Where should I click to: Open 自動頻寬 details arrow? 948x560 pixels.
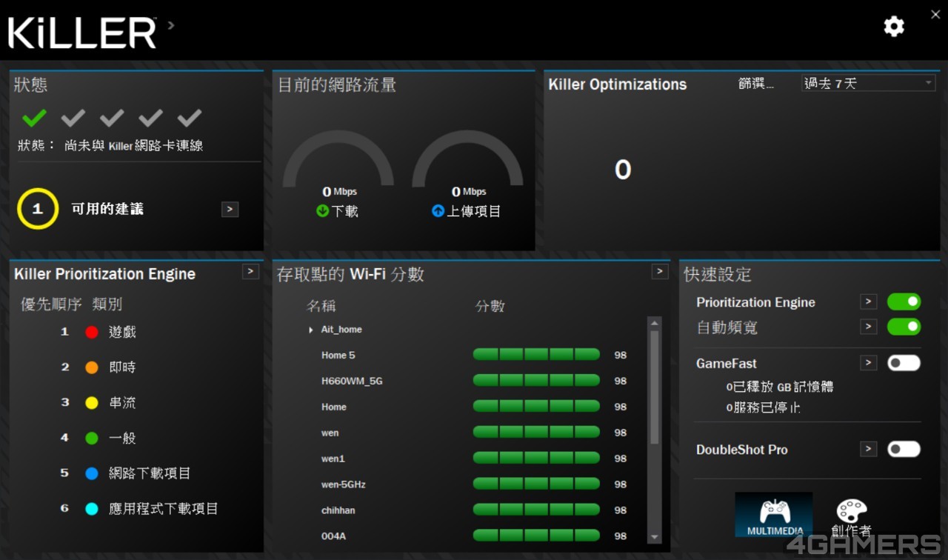pyautogui.click(x=869, y=327)
